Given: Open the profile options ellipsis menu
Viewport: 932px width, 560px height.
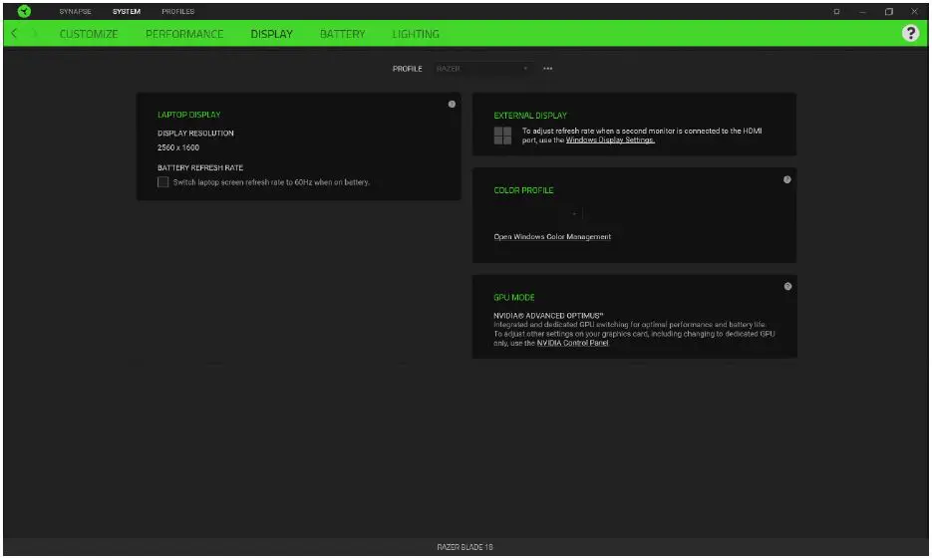Looking at the screenshot, I should 547,69.
